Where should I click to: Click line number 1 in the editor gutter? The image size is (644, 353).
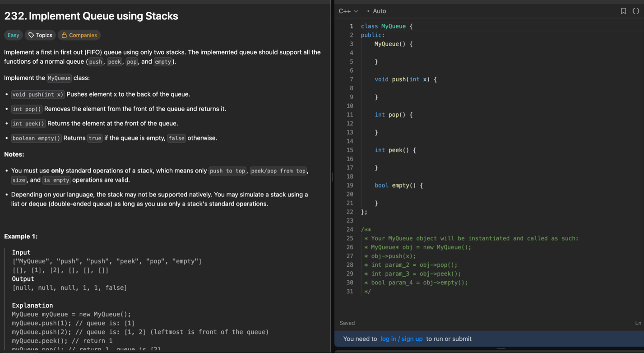pos(352,26)
